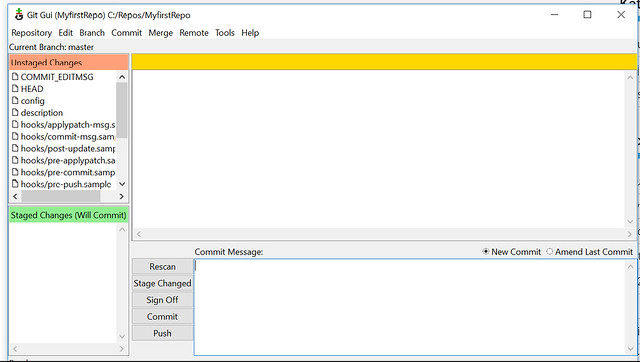Image resolution: width=640 pixels, height=362 pixels.
Task: Click the file icon beside COMMIT_EDITMSG
Action: [16, 77]
